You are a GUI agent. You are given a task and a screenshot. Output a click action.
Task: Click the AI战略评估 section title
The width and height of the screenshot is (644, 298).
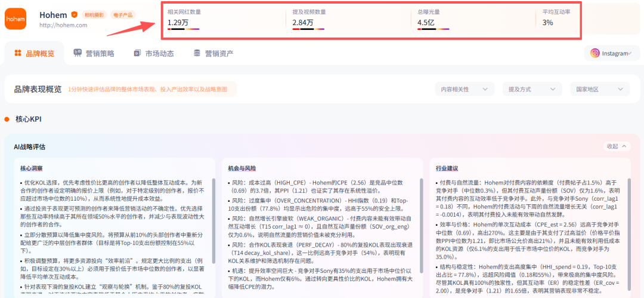point(30,146)
